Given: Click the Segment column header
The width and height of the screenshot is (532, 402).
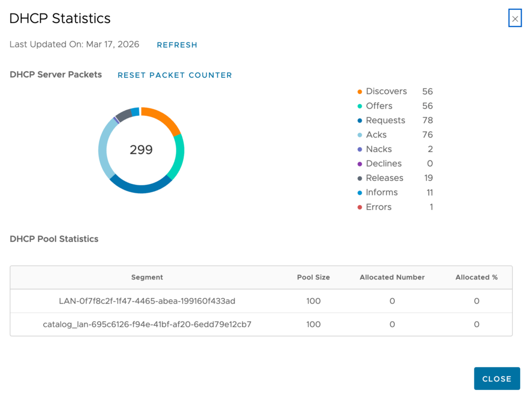Looking at the screenshot, I should 147,277.
